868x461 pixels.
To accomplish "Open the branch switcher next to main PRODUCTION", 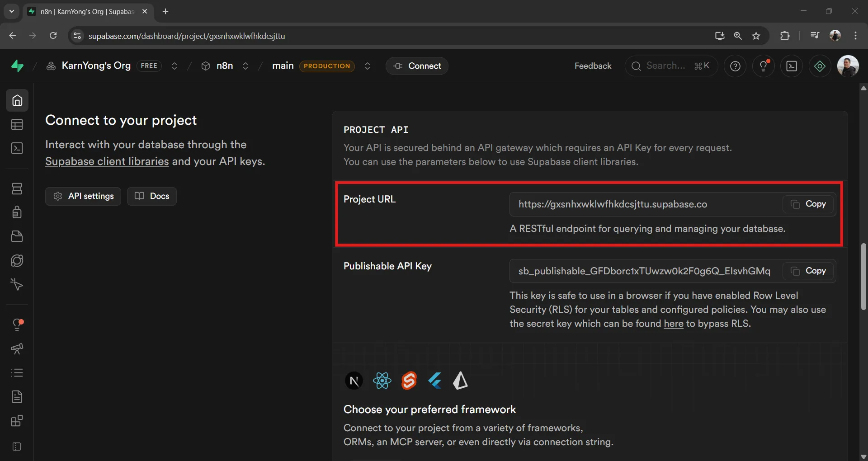I will coord(368,66).
